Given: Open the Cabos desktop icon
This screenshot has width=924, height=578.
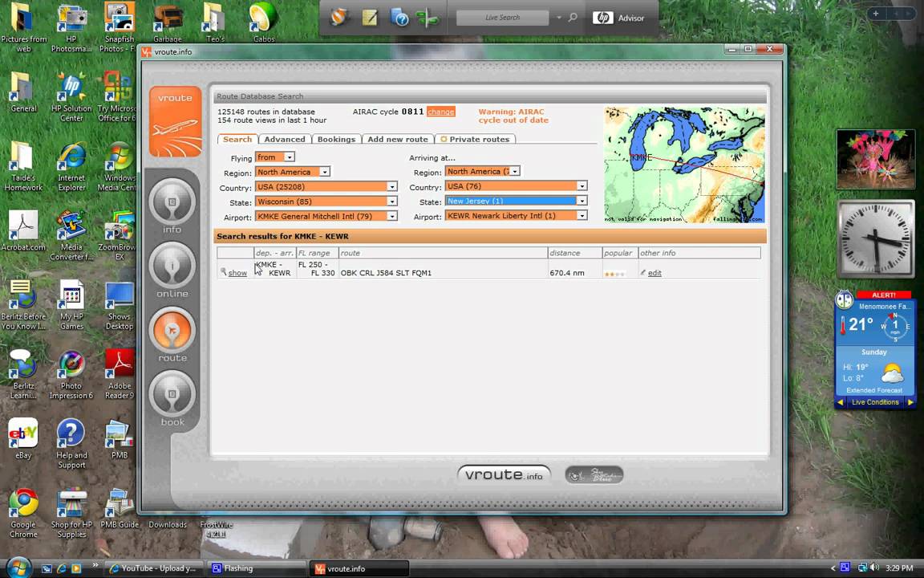Looking at the screenshot, I should click(263, 23).
